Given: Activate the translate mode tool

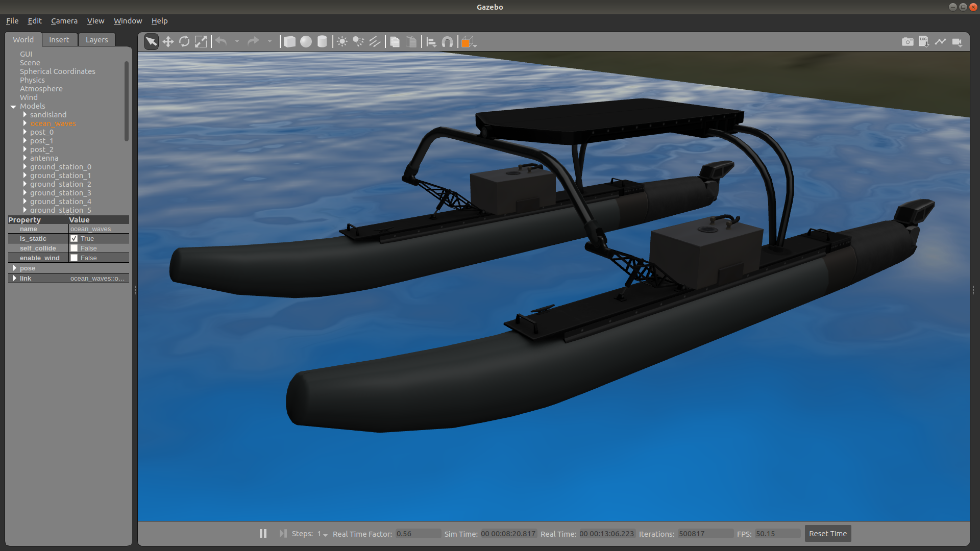Looking at the screenshot, I should (168, 41).
